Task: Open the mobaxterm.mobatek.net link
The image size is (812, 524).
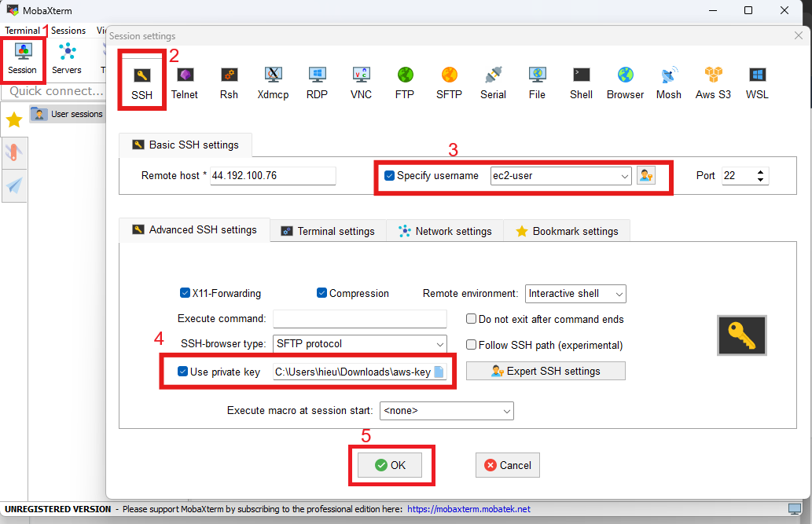Action: click(x=468, y=509)
